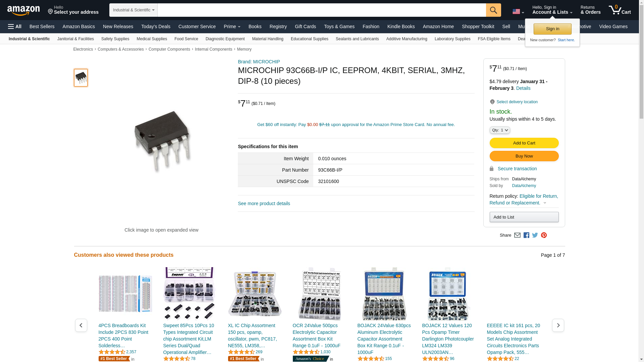
Task: Open the All hamburger menu
Action: click(15, 26)
